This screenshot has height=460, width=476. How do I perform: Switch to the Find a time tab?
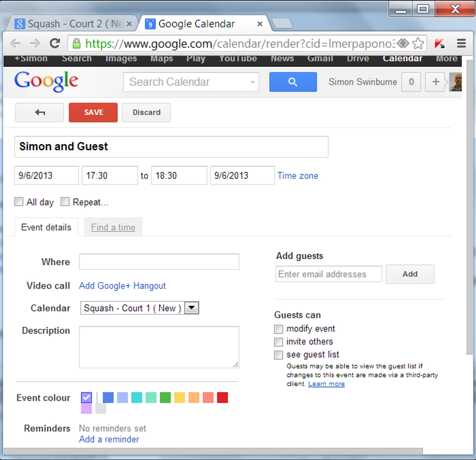tap(113, 227)
